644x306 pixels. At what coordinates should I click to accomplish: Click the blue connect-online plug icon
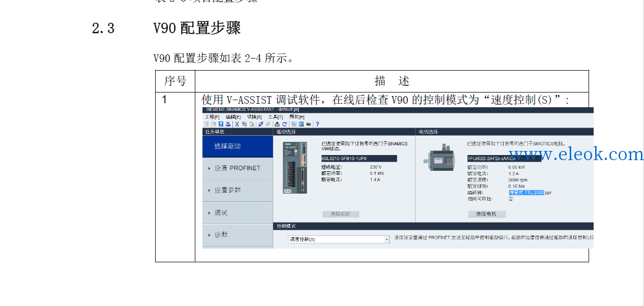click(x=260, y=124)
